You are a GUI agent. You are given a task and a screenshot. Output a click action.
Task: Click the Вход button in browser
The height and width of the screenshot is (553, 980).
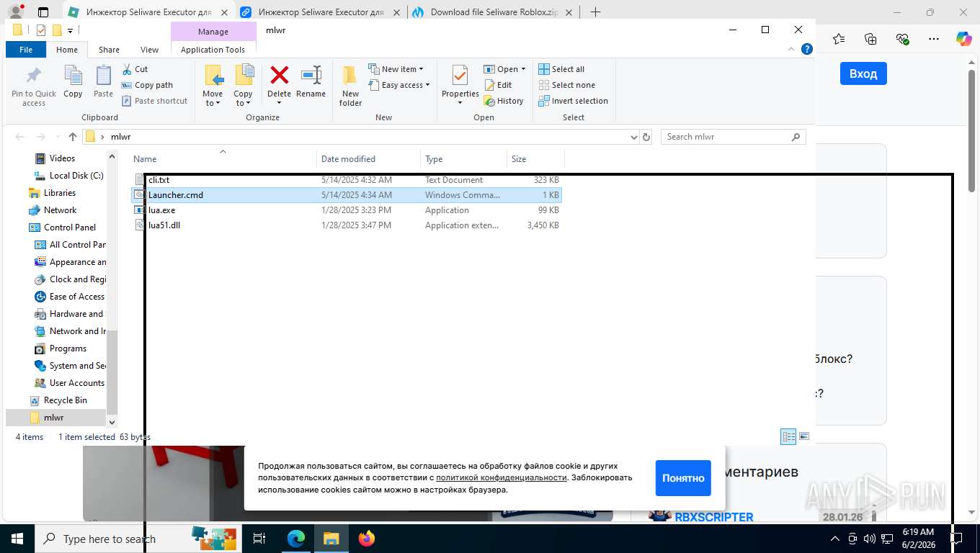(863, 73)
